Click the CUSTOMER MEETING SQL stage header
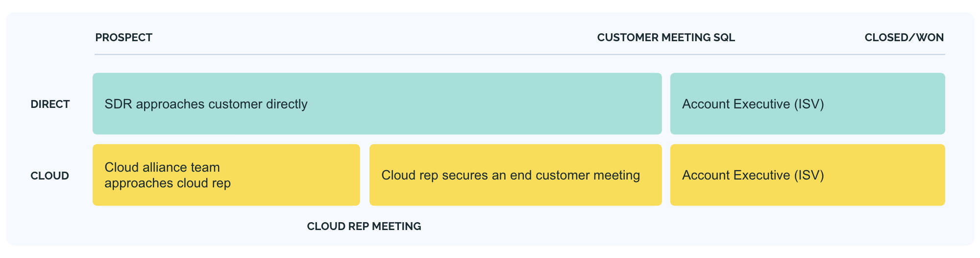 (x=665, y=38)
